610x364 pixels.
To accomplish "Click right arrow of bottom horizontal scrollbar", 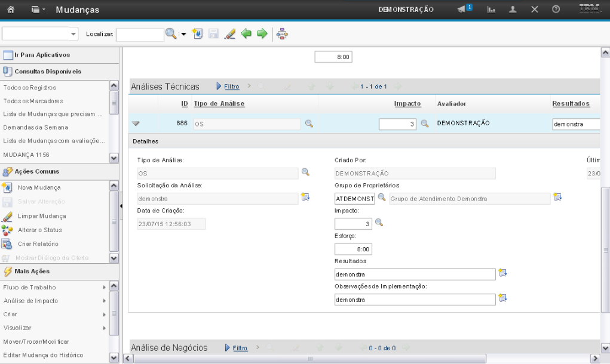I will [x=594, y=358].
